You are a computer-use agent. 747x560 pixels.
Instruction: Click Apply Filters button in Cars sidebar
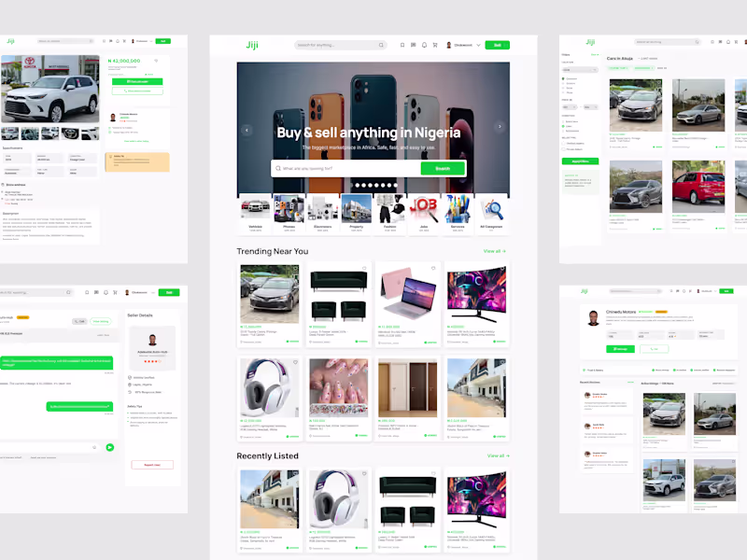click(580, 161)
